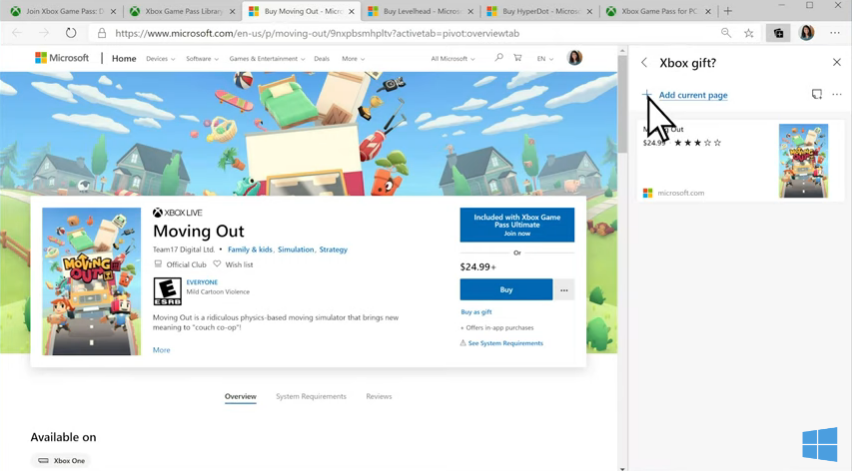Viewport: 852px width, 471px height.
Task: Select the System Requirements page tab
Action: click(311, 397)
